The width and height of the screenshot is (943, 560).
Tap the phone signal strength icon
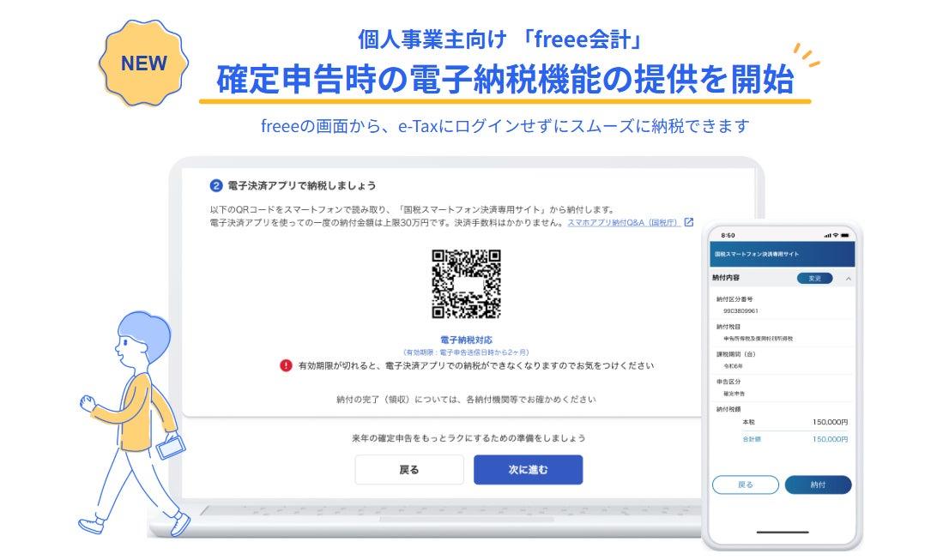pyautogui.click(x=827, y=235)
